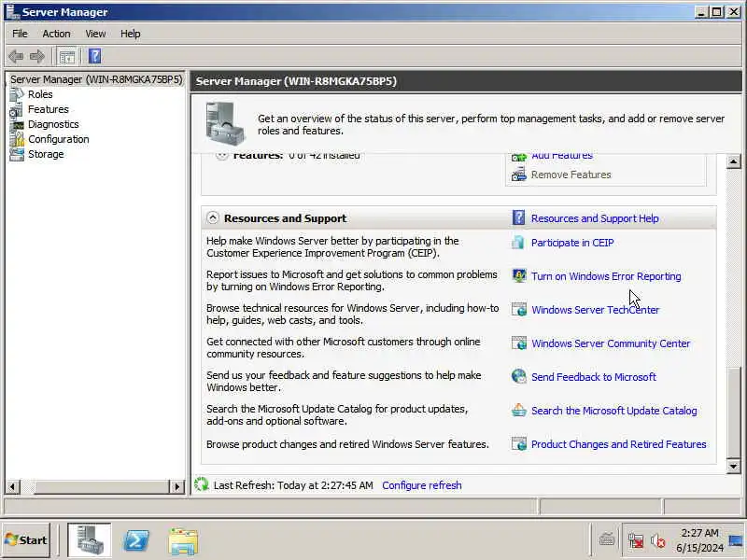This screenshot has height=560, width=747.
Task: Click the Back arrow toolbar icon
Action: pyautogui.click(x=16, y=57)
